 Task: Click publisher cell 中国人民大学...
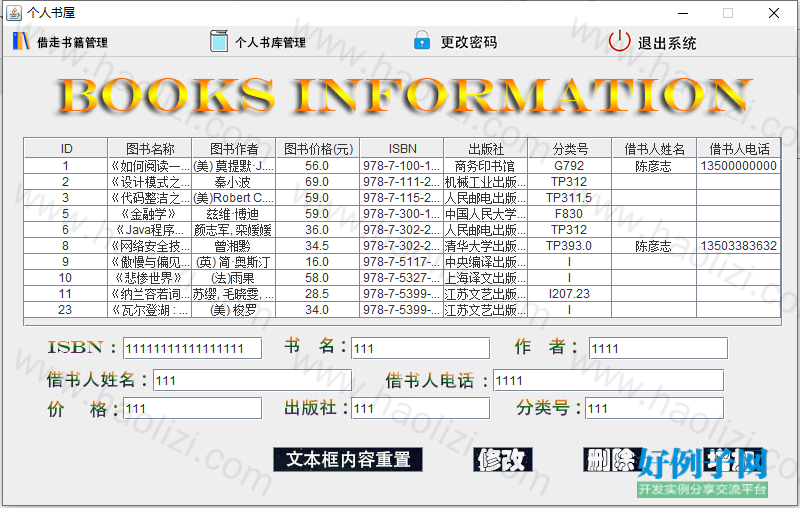pos(486,214)
